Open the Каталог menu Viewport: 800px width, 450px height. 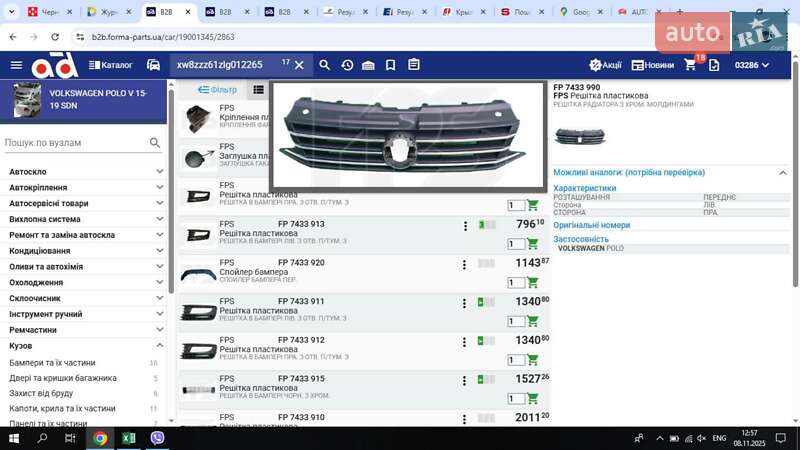(x=110, y=65)
